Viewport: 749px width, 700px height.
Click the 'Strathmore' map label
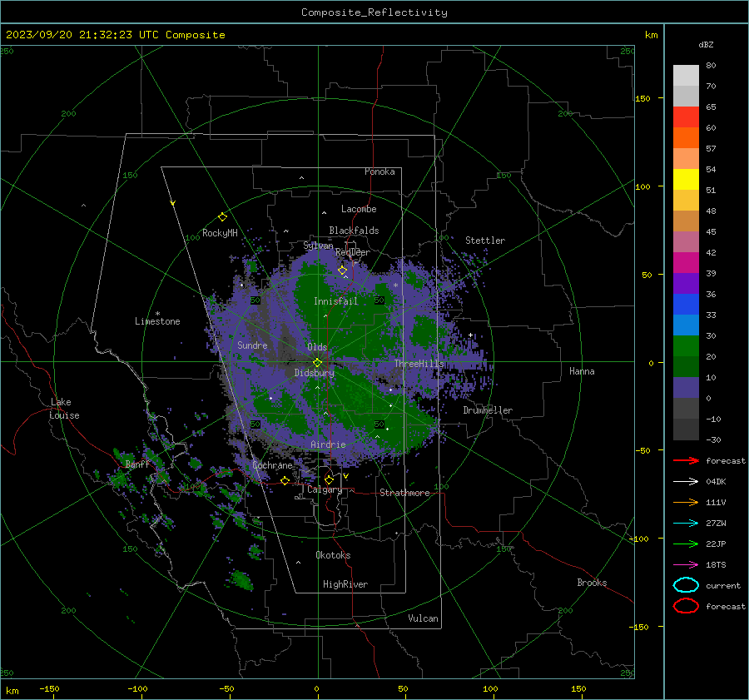pos(404,493)
